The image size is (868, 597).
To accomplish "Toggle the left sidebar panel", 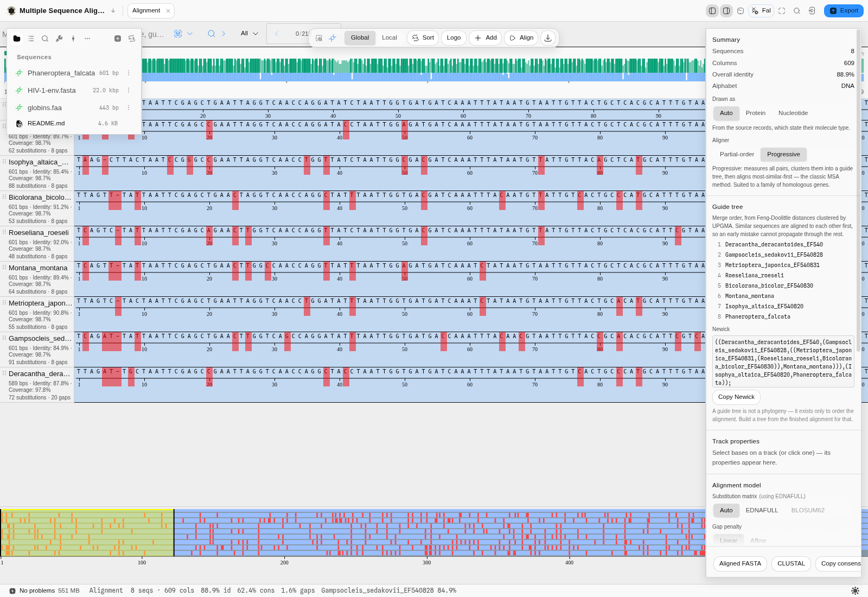I will click(x=712, y=11).
